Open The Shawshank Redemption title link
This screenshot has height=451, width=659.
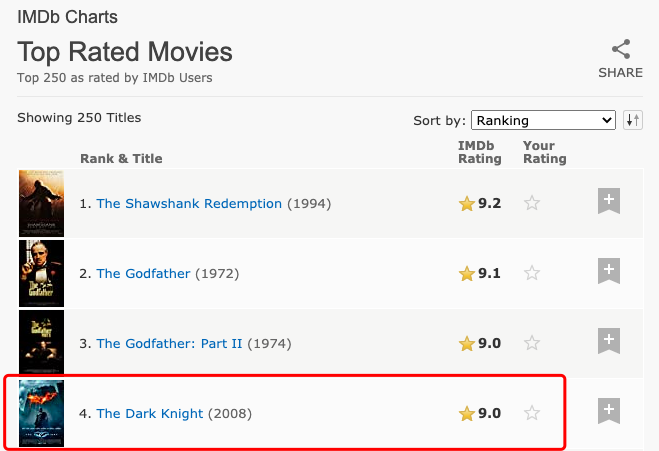click(189, 203)
